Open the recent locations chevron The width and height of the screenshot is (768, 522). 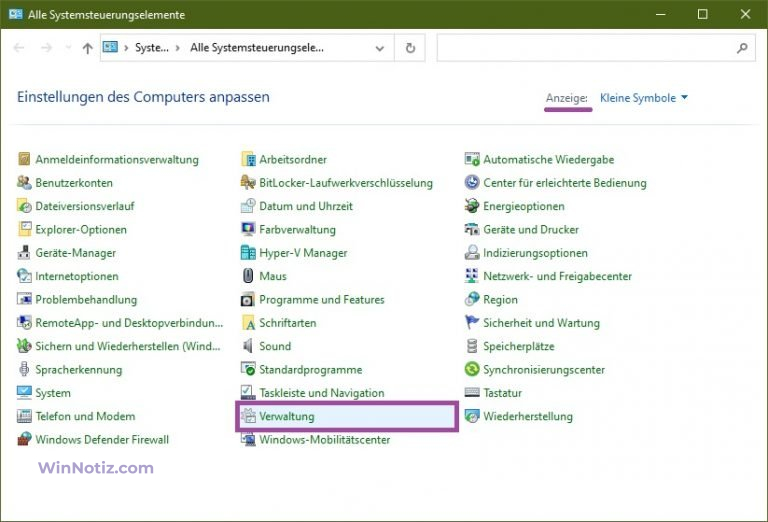tap(67, 48)
